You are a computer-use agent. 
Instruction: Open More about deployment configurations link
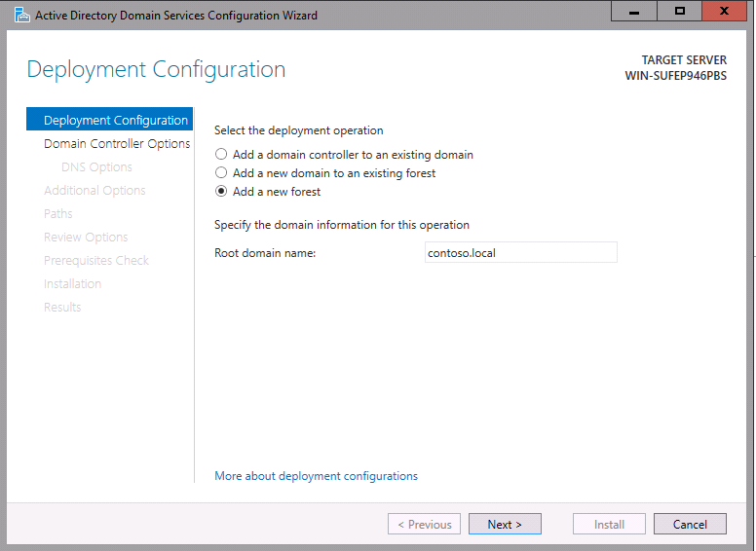(316, 476)
